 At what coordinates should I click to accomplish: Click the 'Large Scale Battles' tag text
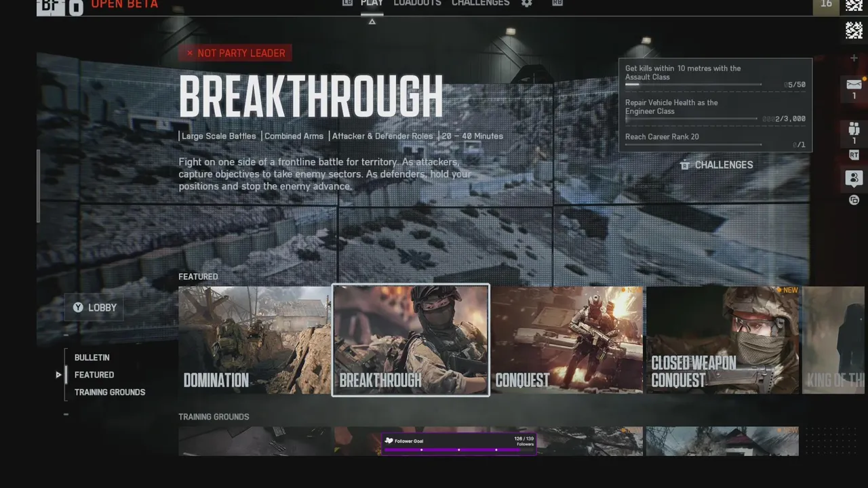218,136
